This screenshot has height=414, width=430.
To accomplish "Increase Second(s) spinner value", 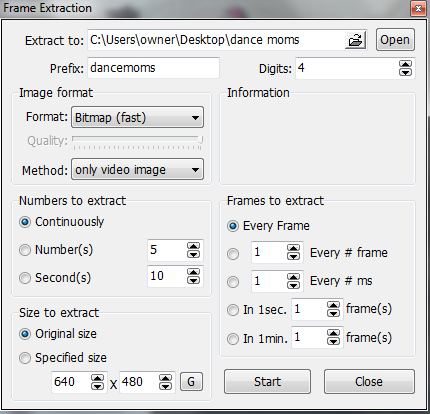I will point(193,272).
